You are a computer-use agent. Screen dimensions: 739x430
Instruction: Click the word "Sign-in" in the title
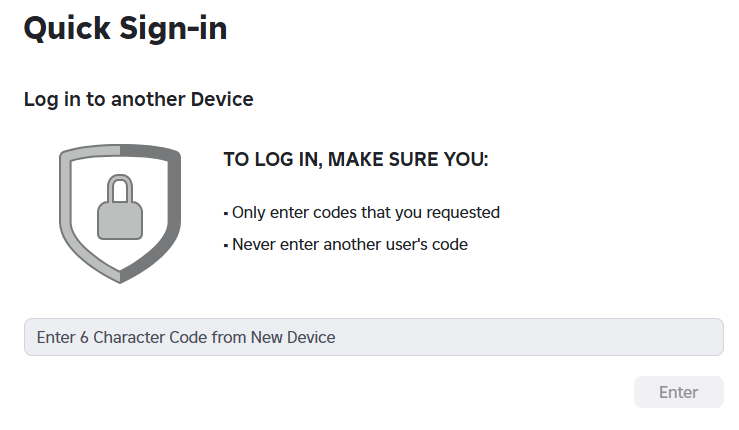[177, 29]
